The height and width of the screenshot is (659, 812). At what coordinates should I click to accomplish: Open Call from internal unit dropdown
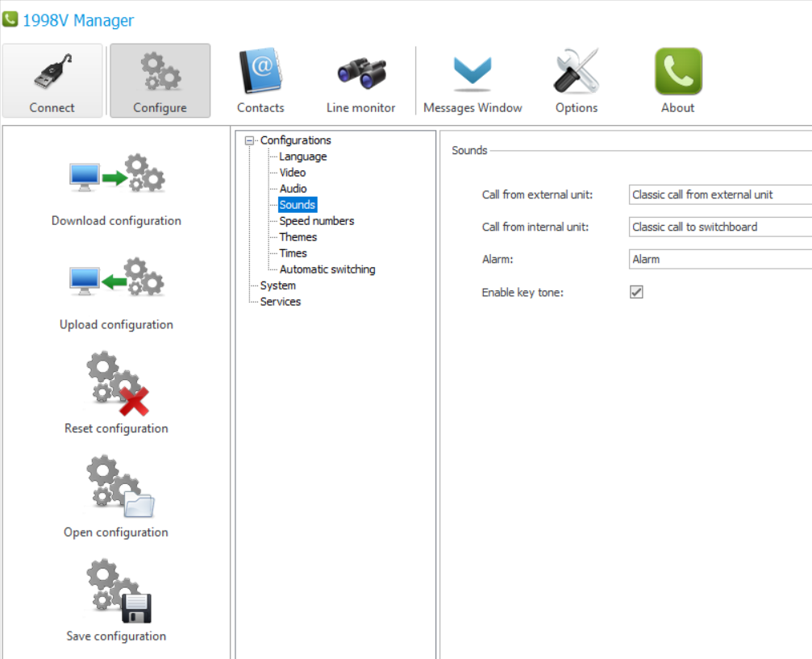pos(719,227)
